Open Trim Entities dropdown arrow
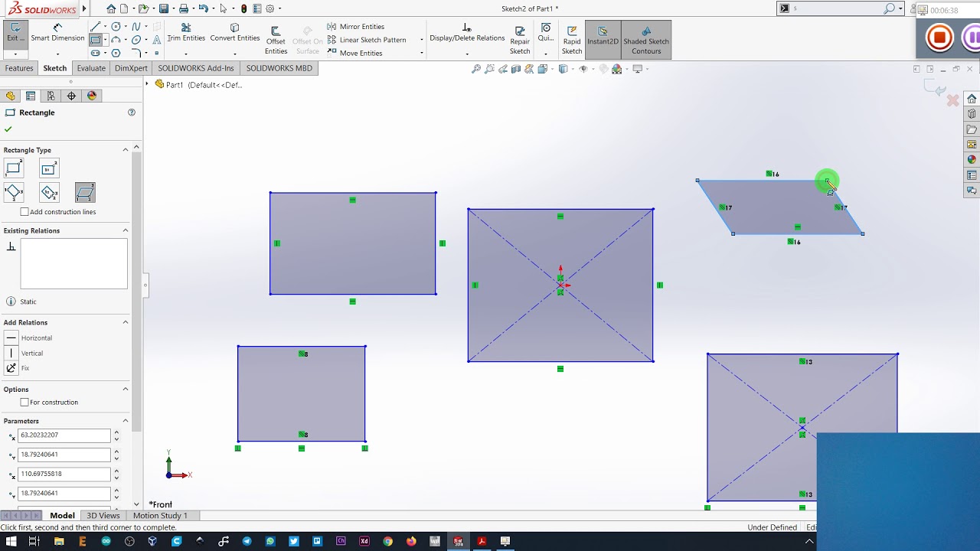The width and height of the screenshot is (980, 551). 186,54
